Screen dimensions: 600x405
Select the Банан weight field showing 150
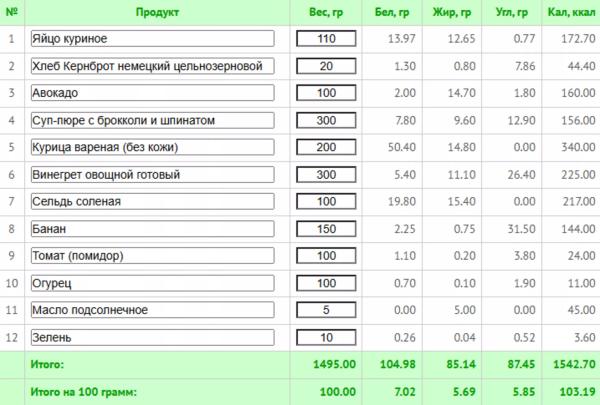(x=326, y=229)
